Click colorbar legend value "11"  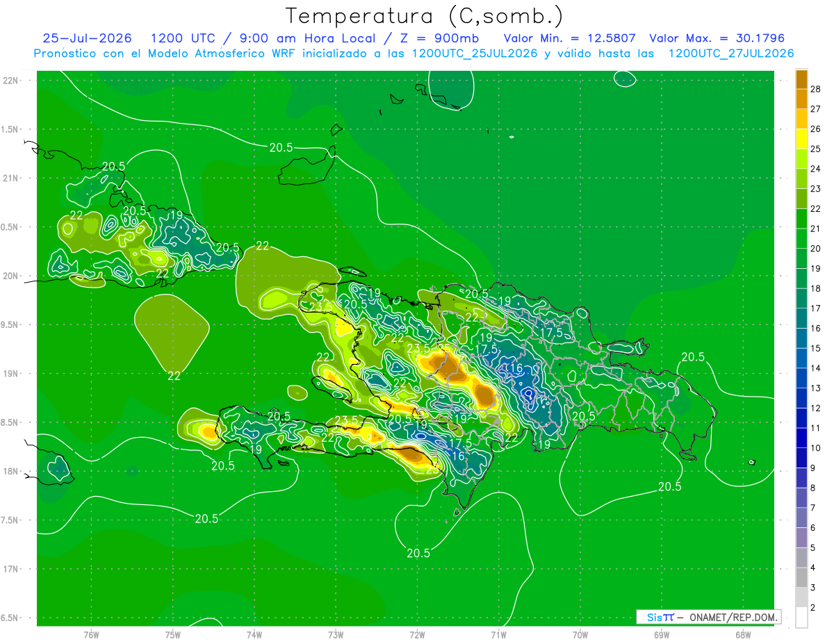pos(816,428)
